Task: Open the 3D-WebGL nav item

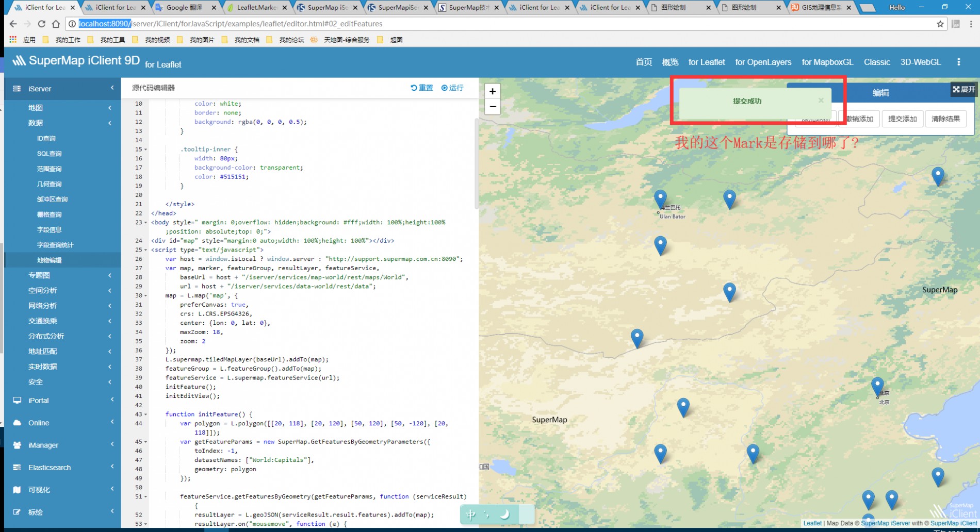Action: coord(921,62)
